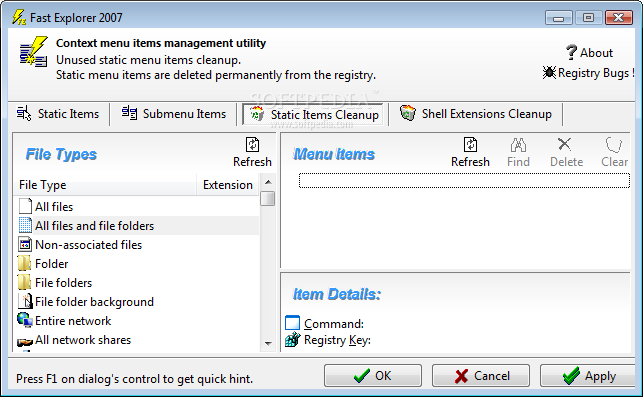Minimize the Fast Explorer window
The image size is (643, 397).
[x=559, y=18]
